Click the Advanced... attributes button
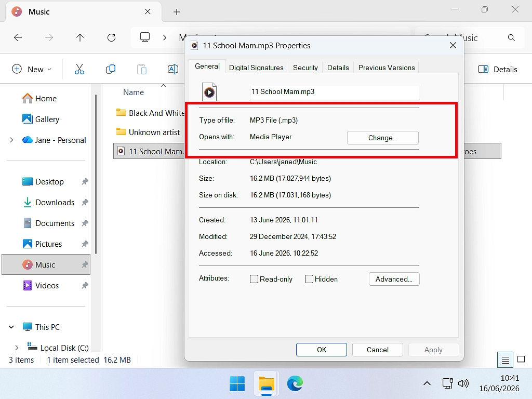The image size is (532, 399). (x=394, y=279)
